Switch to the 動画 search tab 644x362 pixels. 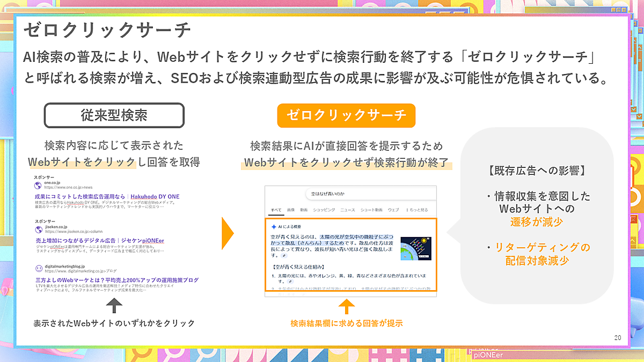(304, 210)
